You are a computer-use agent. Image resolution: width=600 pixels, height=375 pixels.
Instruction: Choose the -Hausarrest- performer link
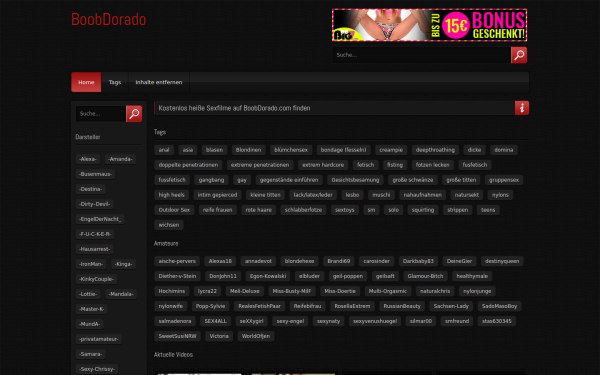pos(95,249)
